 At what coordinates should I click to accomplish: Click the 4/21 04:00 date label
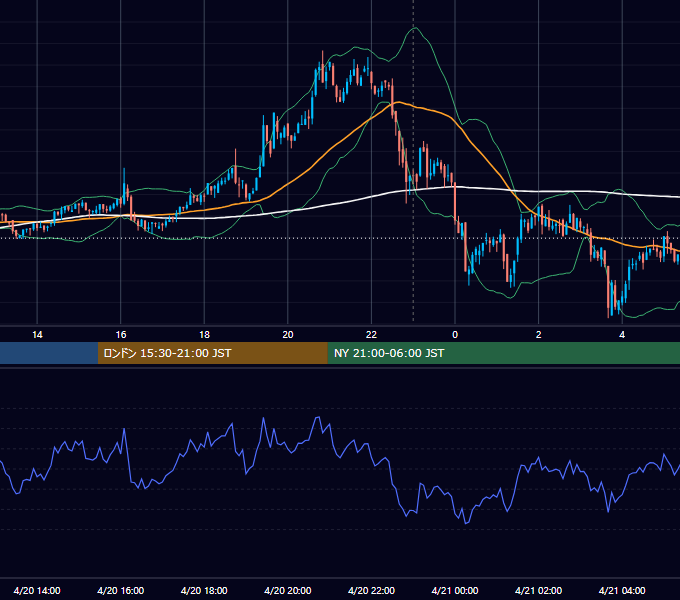[x=622, y=590]
